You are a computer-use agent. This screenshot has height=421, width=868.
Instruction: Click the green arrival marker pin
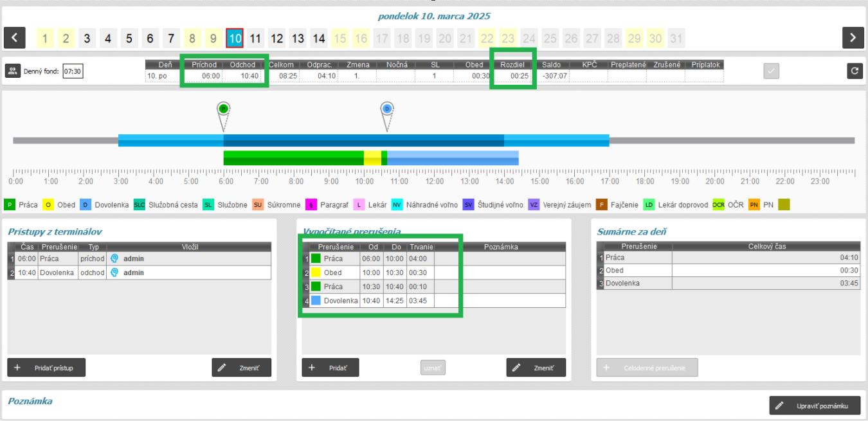click(223, 110)
